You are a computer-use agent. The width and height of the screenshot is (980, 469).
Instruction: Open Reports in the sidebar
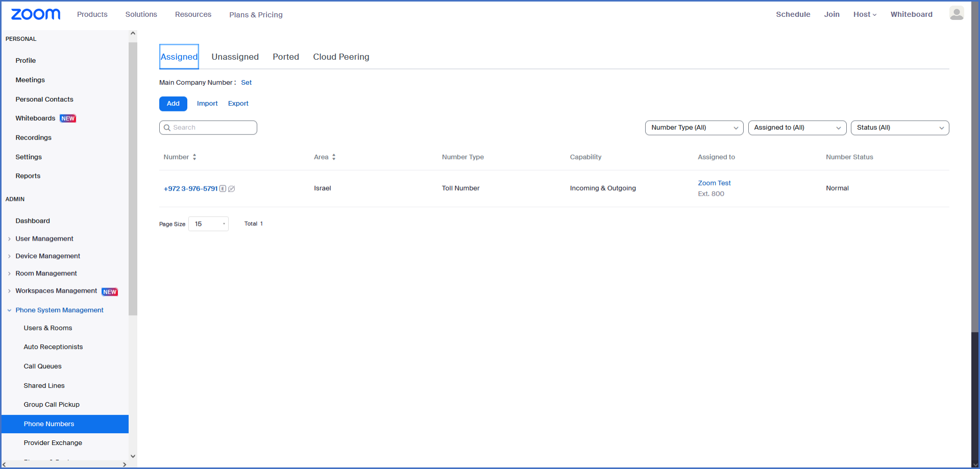tap(28, 176)
